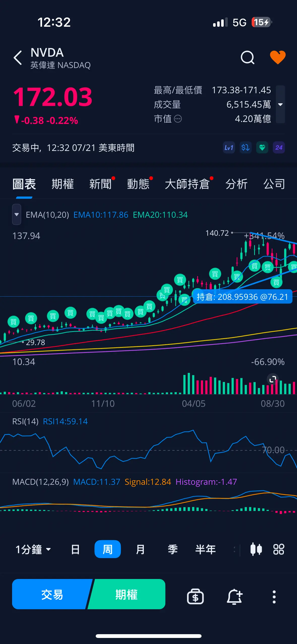Select the 日 daily timeframe
Screen dimensions: 297x644
coord(75,550)
